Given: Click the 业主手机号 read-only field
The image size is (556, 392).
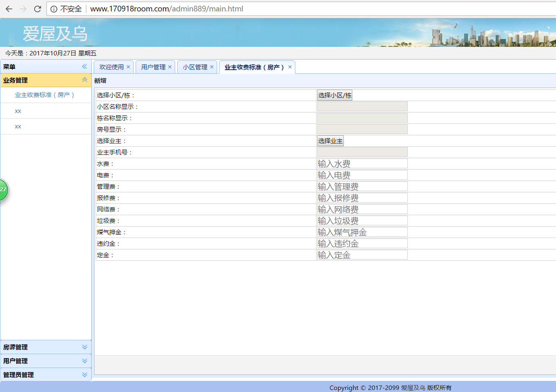Looking at the screenshot, I should tap(362, 152).
